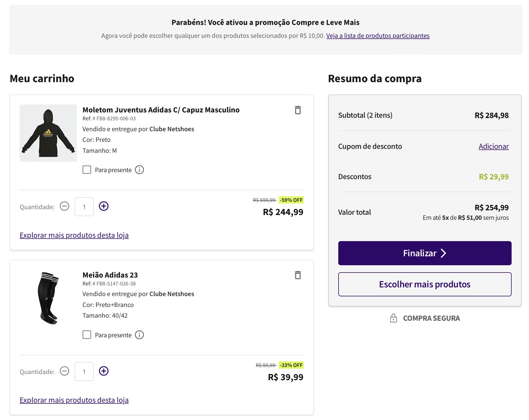Check Para presente for Moletom Juventus

click(x=87, y=170)
